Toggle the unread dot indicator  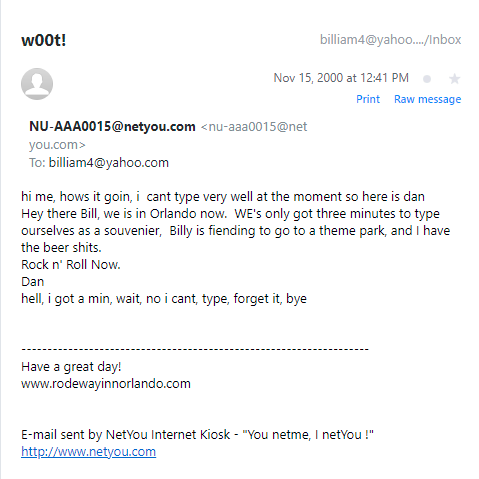(x=427, y=79)
